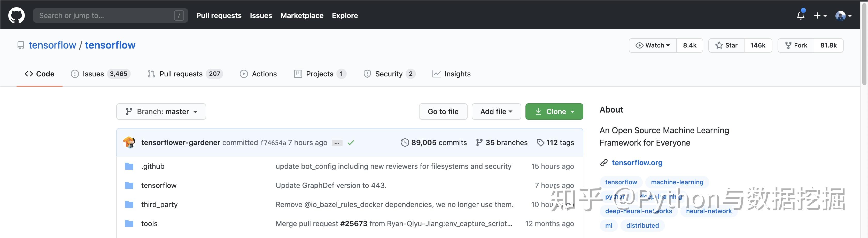Open the plus create-new menu
This screenshot has width=868, height=238.
pos(820,15)
